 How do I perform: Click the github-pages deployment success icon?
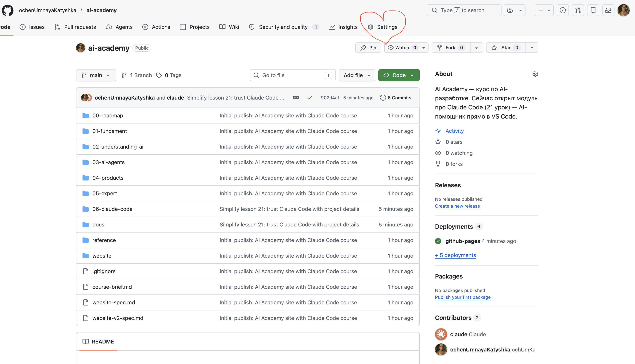(x=438, y=241)
